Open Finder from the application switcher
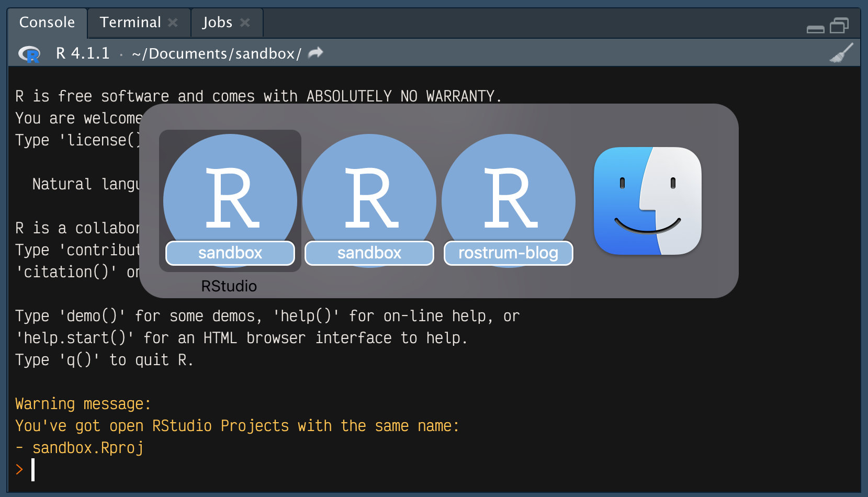The width and height of the screenshot is (868, 497). pyautogui.click(x=647, y=201)
